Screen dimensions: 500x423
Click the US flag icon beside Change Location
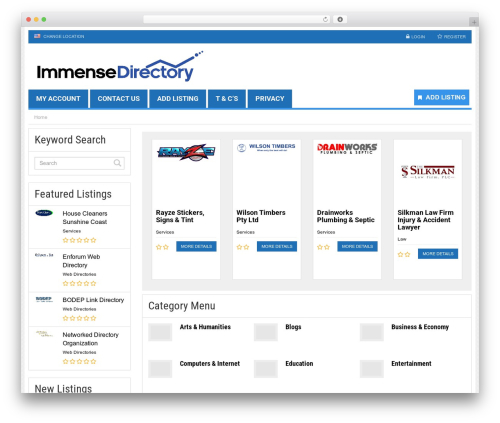[x=37, y=36]
